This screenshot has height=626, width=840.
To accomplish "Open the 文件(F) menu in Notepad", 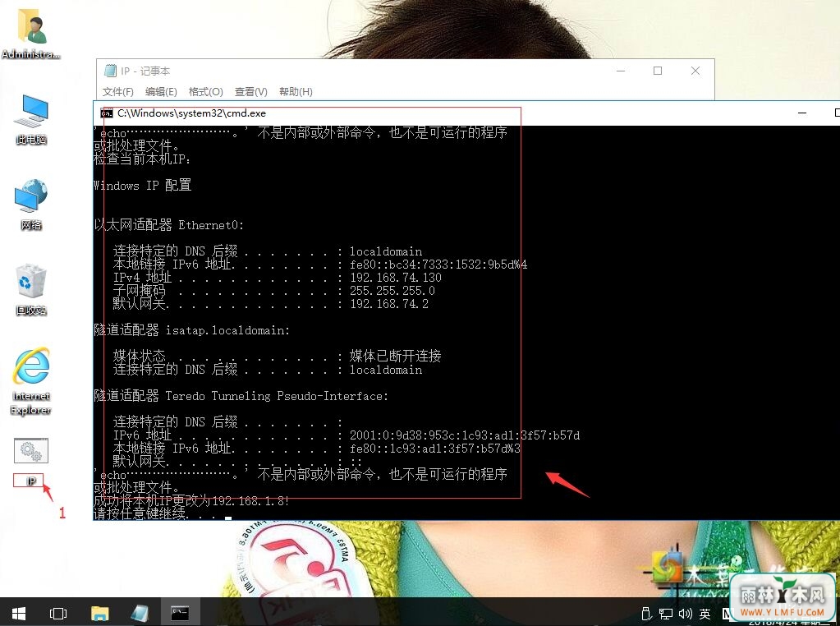I will click(118, 92).
